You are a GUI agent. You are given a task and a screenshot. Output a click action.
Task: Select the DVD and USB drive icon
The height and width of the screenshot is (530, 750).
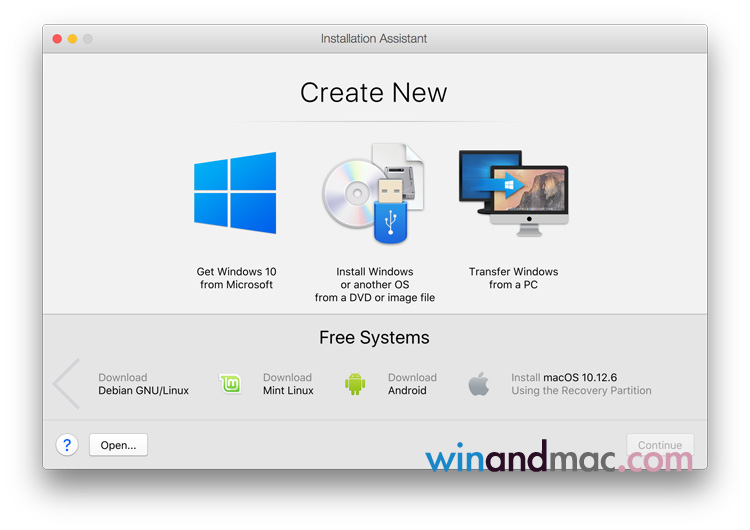(373, 193)
